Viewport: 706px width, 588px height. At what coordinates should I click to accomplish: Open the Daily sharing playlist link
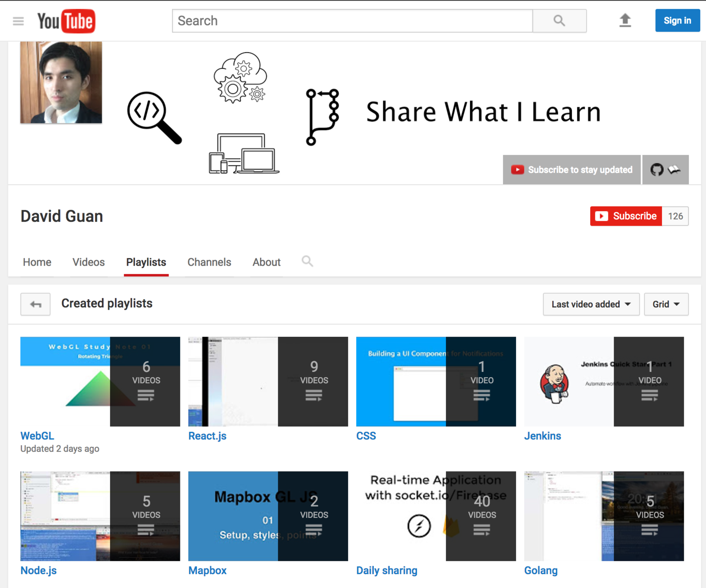[387, 570]
